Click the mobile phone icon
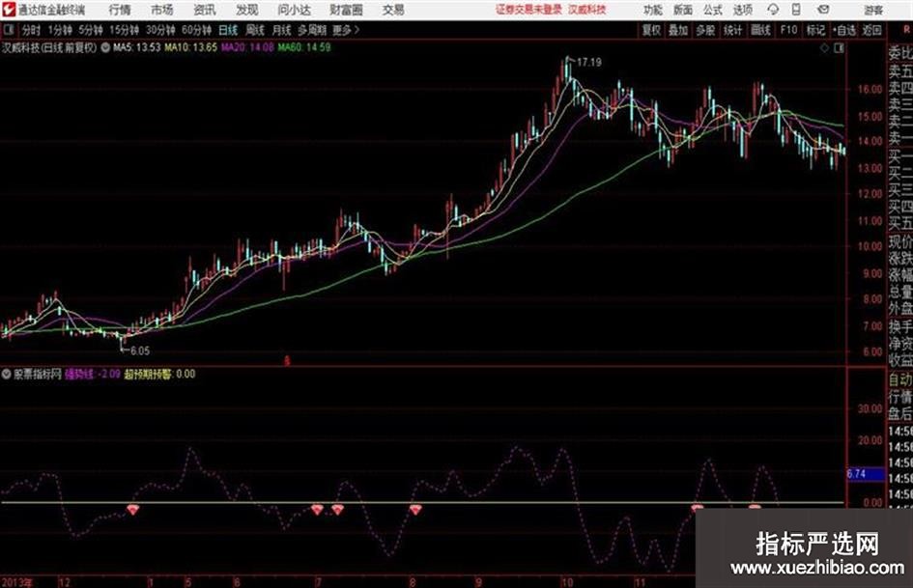Image resolution: width=913 pixels, height=588 pixels. (x=796, y=10)
